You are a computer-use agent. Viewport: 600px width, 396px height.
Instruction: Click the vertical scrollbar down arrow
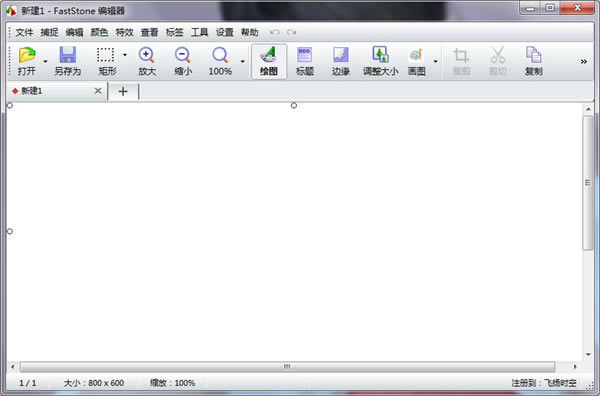(588, 355)
